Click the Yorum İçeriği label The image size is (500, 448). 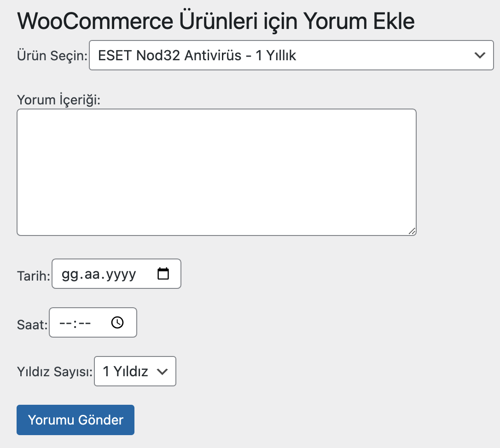click(x=58, y=100)
